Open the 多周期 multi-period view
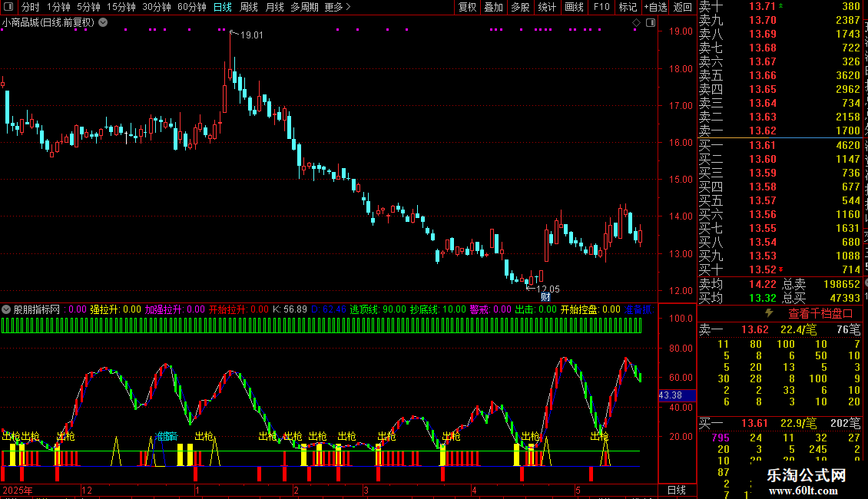Screen dimensions: 868x499 pos(304,7)
